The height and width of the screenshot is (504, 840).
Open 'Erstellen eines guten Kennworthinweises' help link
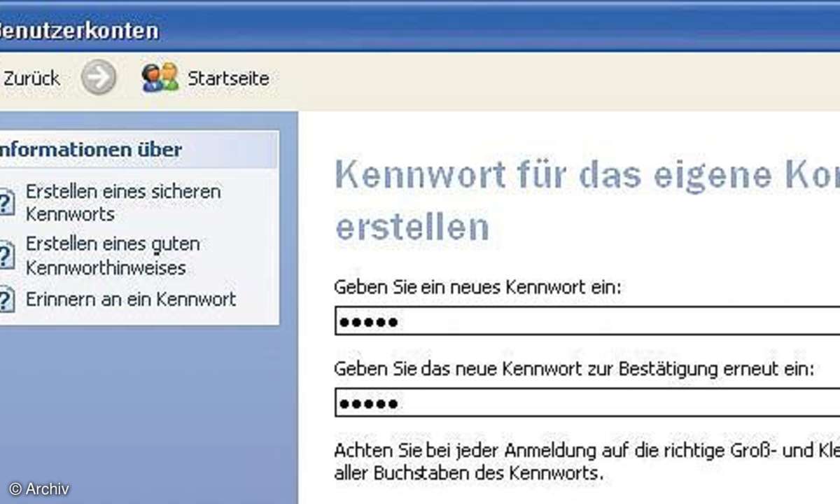113,255
